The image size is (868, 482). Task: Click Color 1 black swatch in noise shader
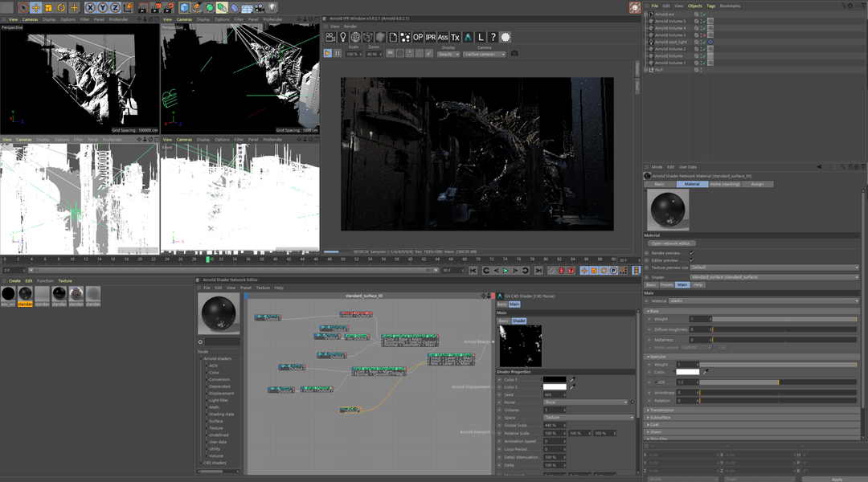click(x=555, y=380)
